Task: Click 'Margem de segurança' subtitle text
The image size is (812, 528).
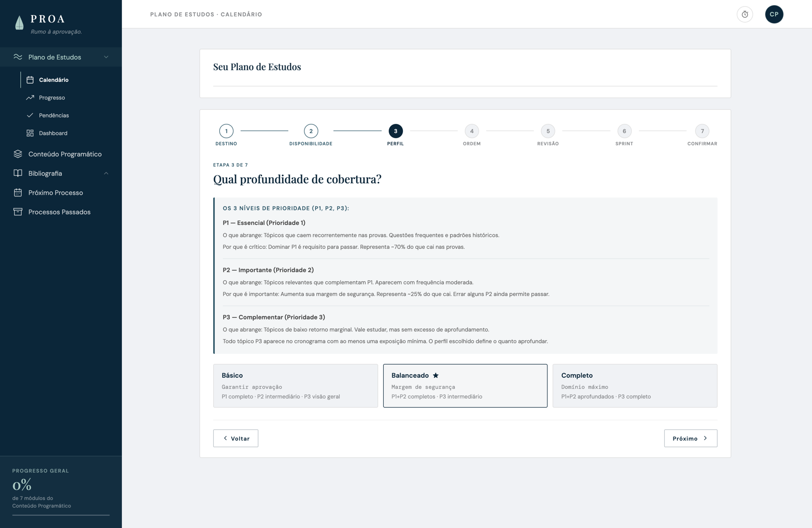Action: click(423, 387)
